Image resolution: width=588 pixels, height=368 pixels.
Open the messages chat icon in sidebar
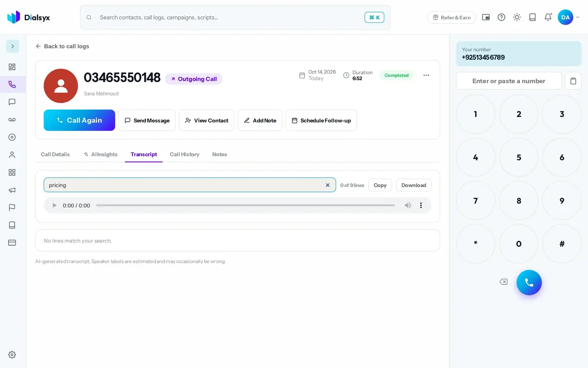click(12, 102)
